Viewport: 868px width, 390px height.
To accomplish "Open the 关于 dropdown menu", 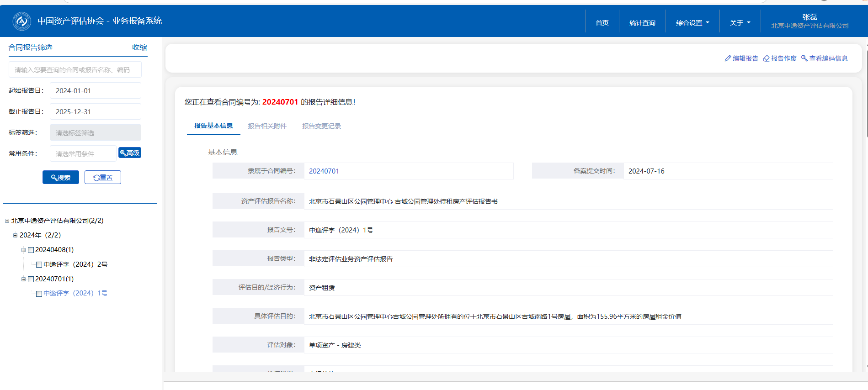I will 740,23.
